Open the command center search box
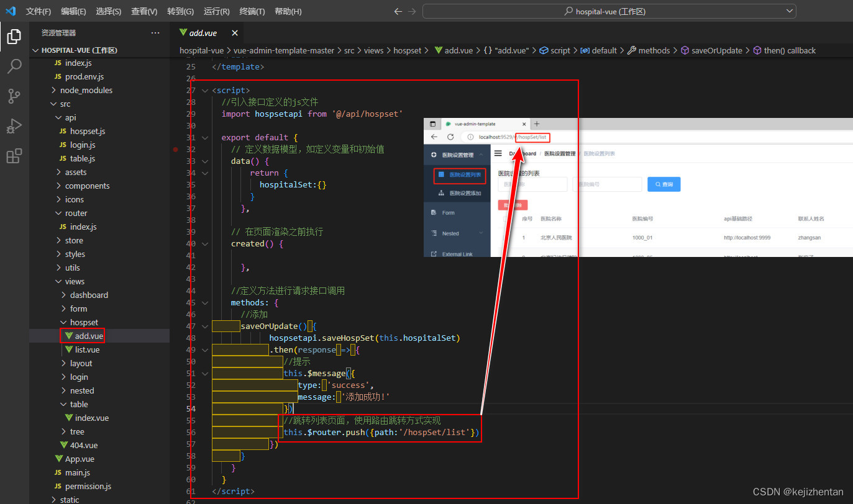 click(x=609, y=11)
